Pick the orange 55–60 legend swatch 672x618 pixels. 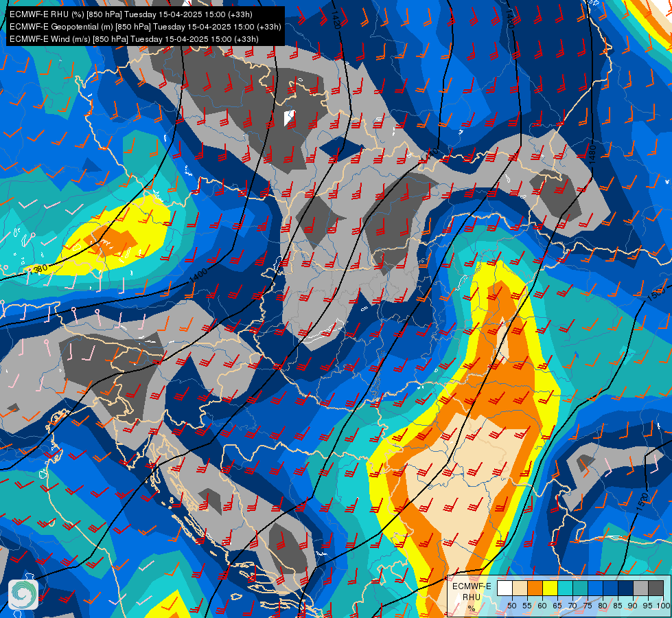coord(535,588)
